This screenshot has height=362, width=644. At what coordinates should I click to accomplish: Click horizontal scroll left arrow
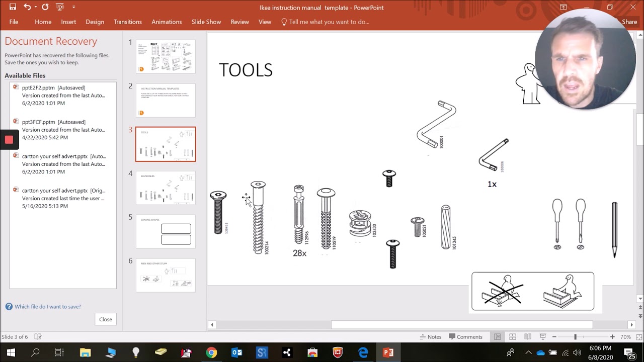pyautogui.click(x=212, y=325)
